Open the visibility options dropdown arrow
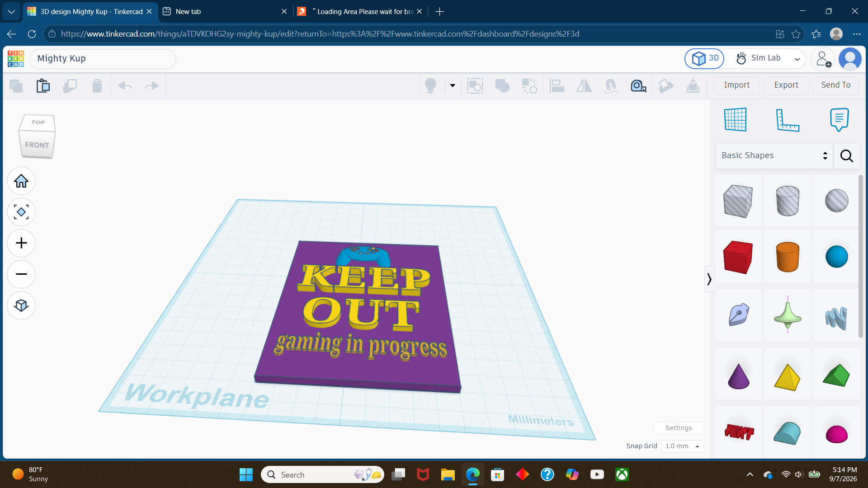 tap(453, 85)
